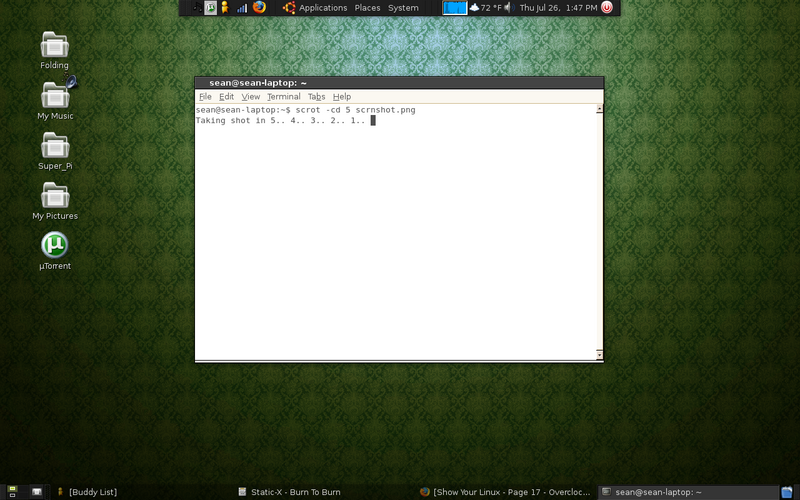Open the terminal Tabs menu
The width and height of the screenshot is (800, 500).
point(316,96)
